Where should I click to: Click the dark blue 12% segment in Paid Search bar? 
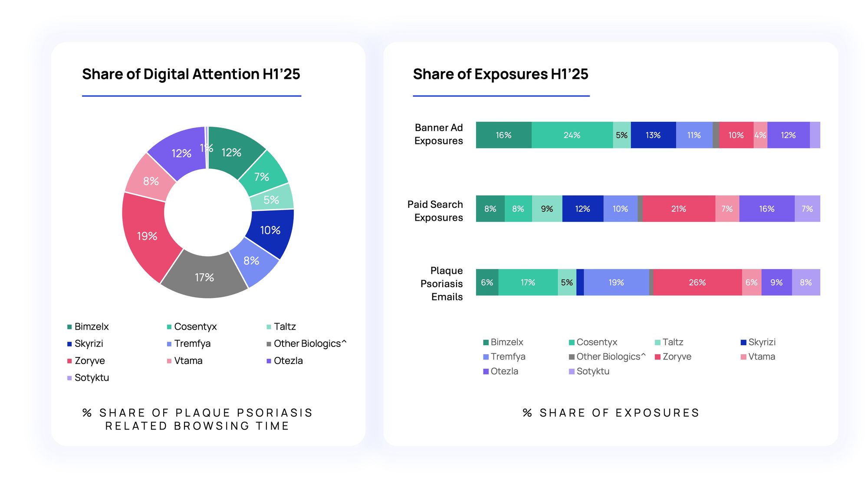click(x=582, y=209)
